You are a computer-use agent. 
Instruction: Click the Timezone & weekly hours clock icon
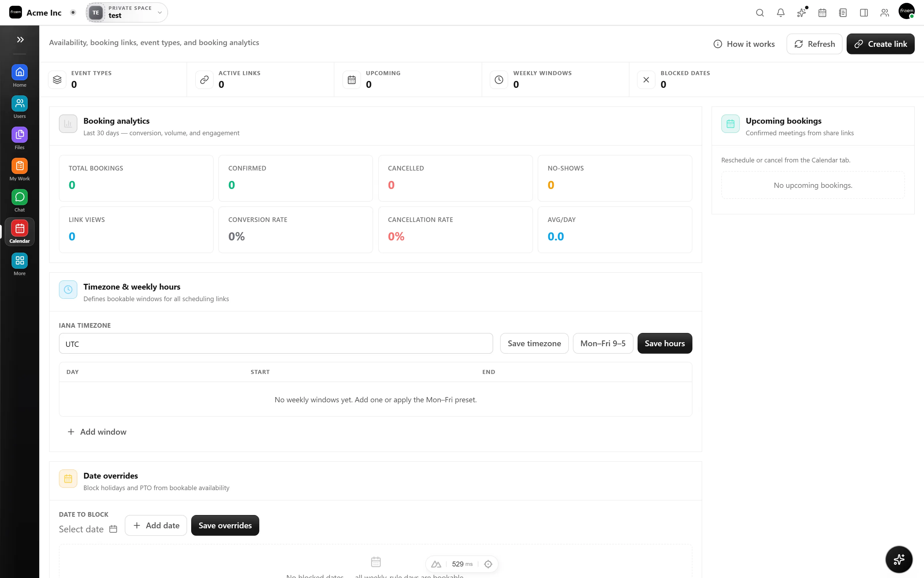tap(68, 290)
